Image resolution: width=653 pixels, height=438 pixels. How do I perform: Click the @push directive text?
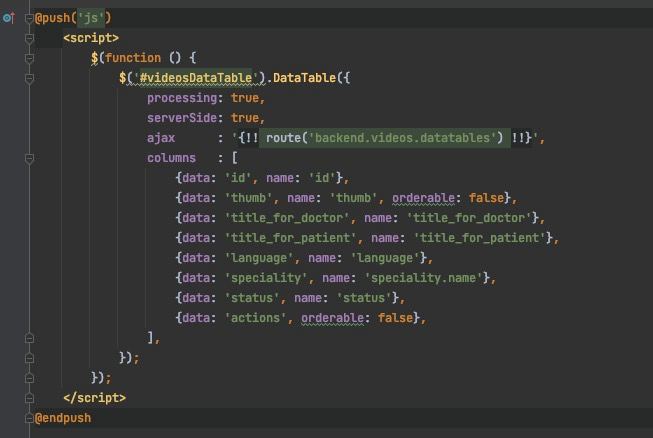click(52, 18)
